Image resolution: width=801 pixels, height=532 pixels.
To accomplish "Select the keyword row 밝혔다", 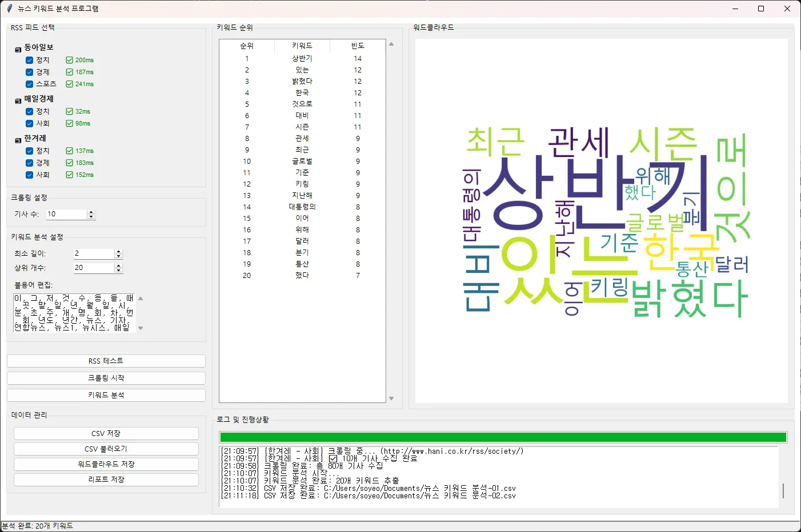I will [302, 81].
